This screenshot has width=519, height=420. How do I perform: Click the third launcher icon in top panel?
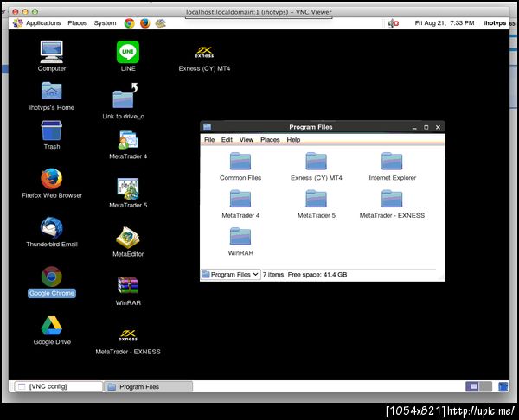pos(161,23)
